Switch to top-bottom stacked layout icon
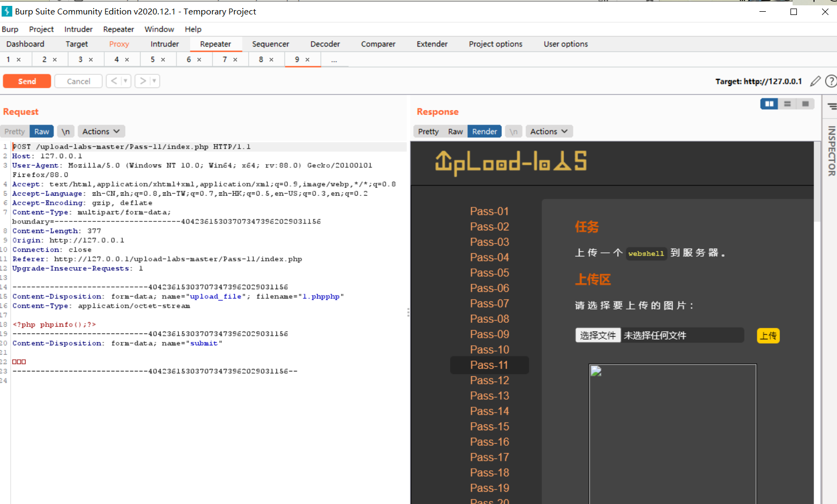 coord(787,104)
